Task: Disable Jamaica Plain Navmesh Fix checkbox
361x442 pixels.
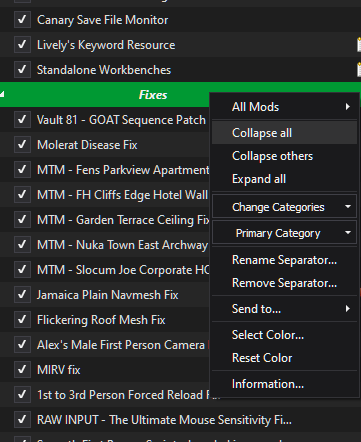Action: pos(22,295)
